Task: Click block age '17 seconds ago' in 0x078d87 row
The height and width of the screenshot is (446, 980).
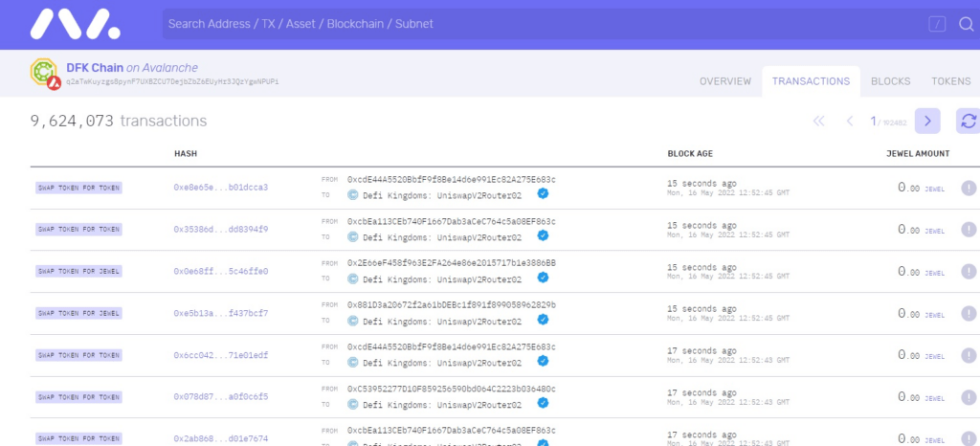Action: (702, 393)
